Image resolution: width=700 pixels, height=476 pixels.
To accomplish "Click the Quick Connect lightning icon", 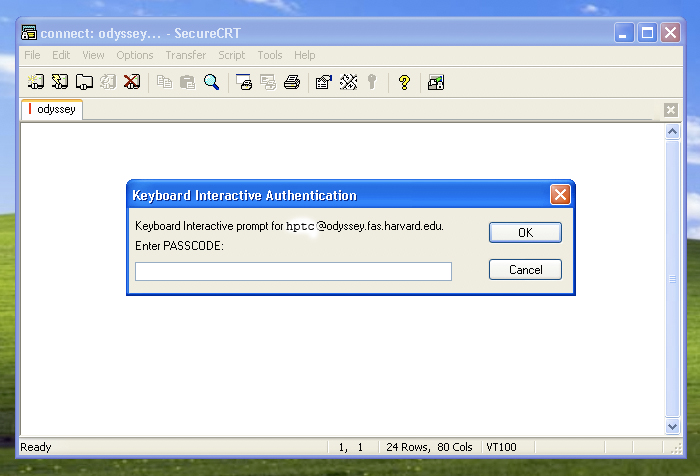I will pyautogui.click(x=60, y=82).
